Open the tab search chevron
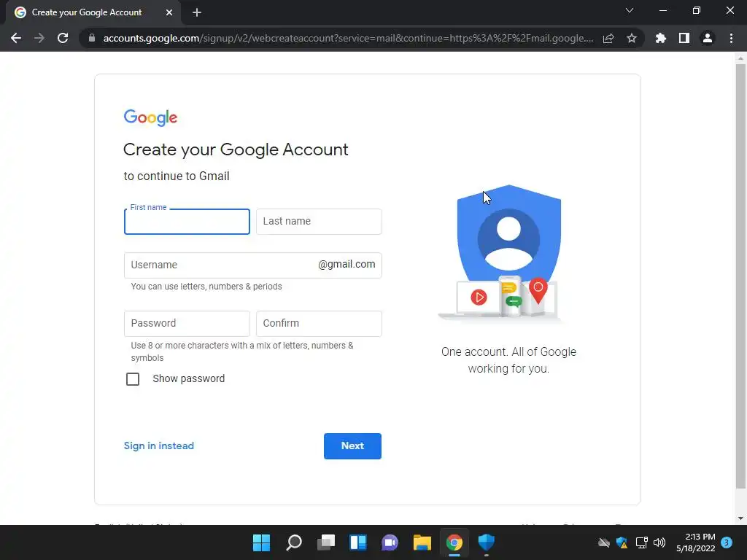Image resolution: width=747 pixels, height=560 pixels. click(630, 10)
